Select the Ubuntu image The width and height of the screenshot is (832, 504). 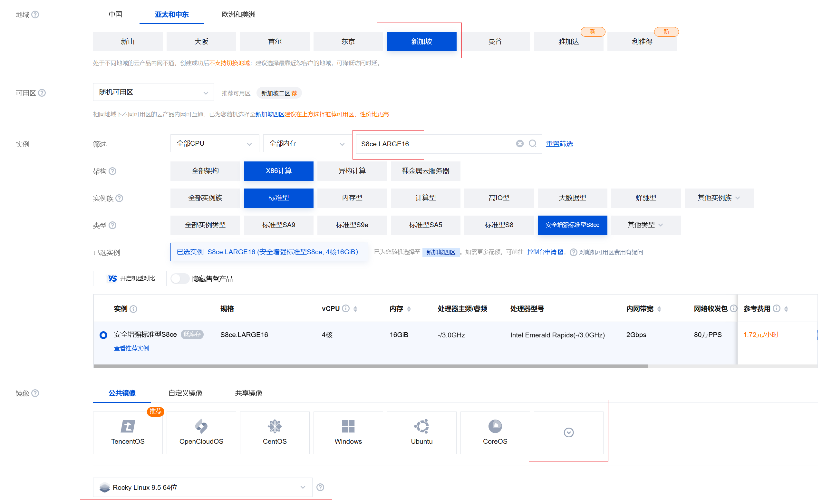(x=422, y=433)
